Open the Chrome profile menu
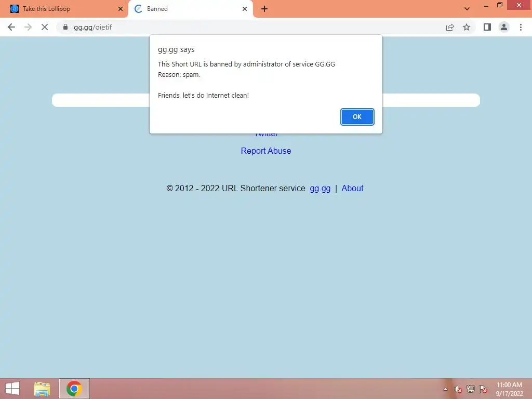Viewport: 532px width, 399px height. [504, 27]
